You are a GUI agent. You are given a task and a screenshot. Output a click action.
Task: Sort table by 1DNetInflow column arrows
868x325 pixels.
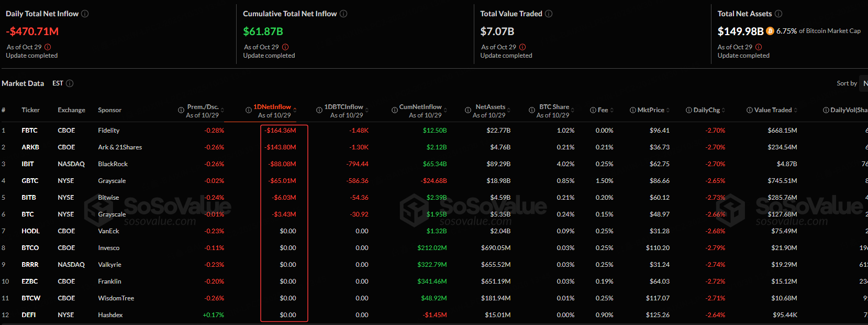click(295, 110)
